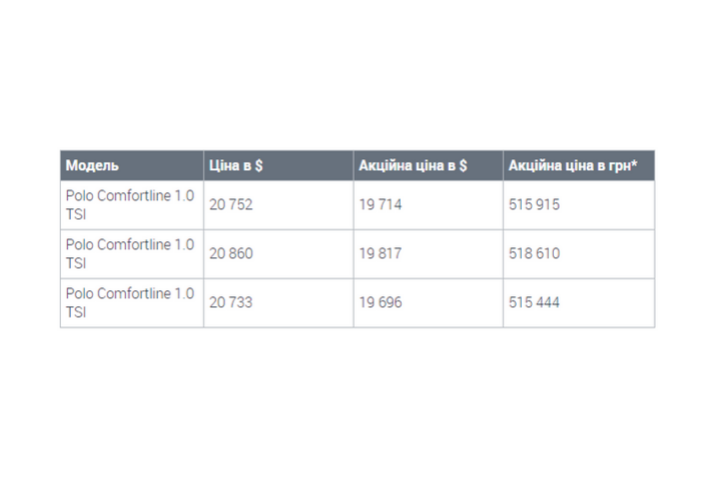The height and width of the screenshot is (477, 716).
Task: Click the Акційна ціна в $ header
Action: [x=428, y=165]
